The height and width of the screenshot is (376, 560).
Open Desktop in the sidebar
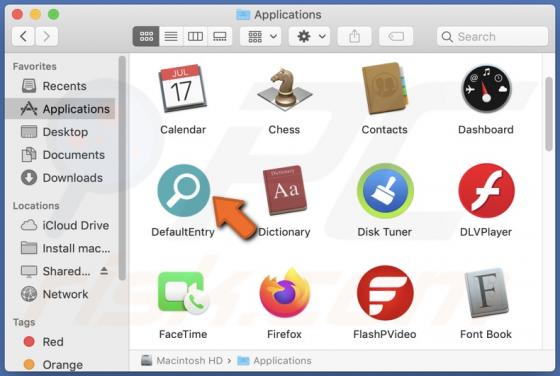[x=60, y=132]
